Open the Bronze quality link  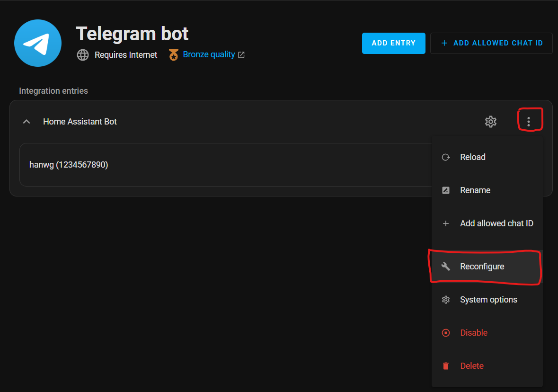click(x=209, y=54)
